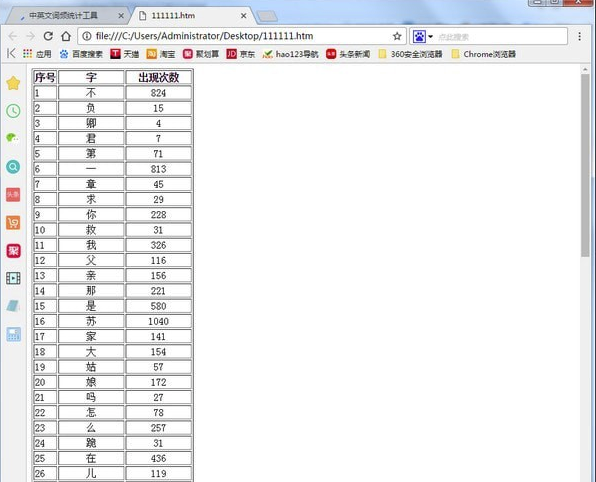The height and width of the screenshot is (482, 596).
Task: Click the cell with count 1040
Action: pyautogui.click(x=159, y=321)
